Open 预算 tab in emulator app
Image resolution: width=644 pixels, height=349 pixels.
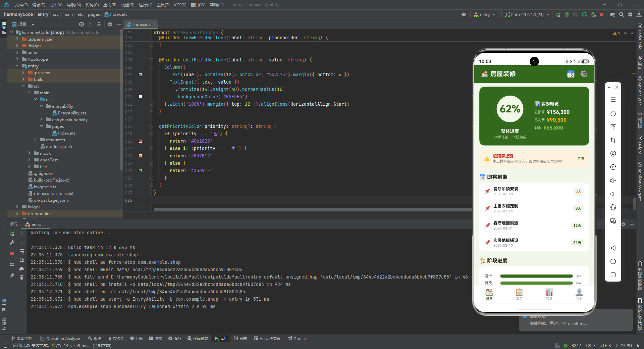coord(549,294)
